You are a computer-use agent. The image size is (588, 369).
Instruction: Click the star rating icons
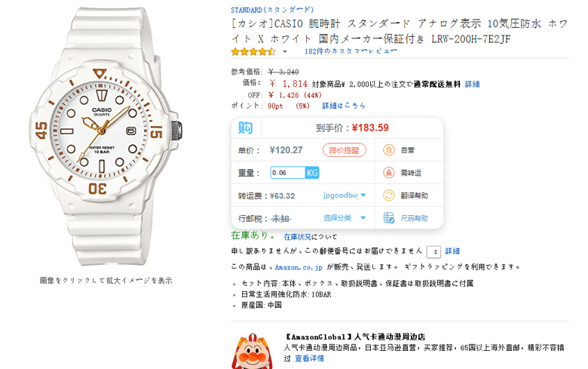click(253, 51)
